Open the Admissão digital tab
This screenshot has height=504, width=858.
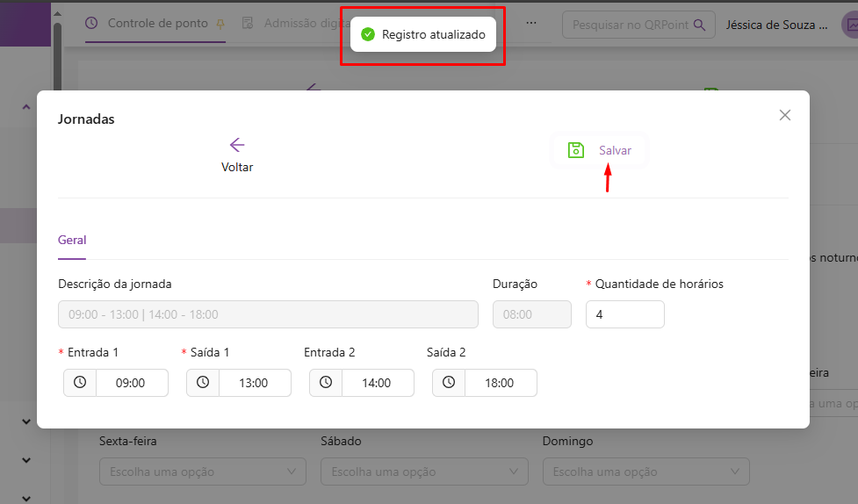pyautogui.click(x=299, y=23)
